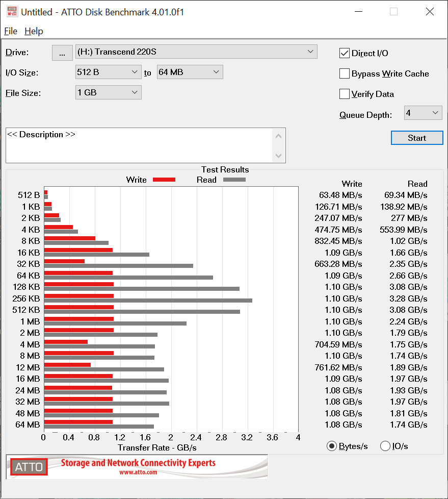Open the Queue Depth dropdown

(x=423, y=113)
